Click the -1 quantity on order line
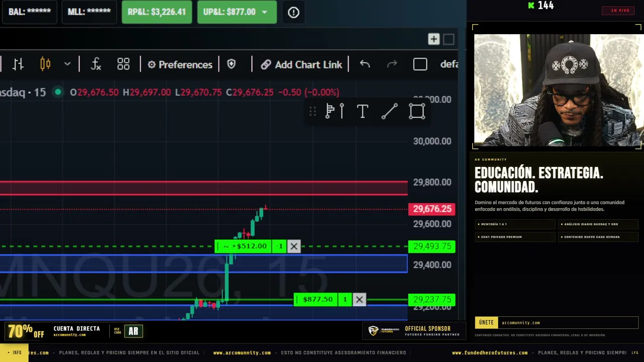644x362 pixels. click(x=280, y=246)
